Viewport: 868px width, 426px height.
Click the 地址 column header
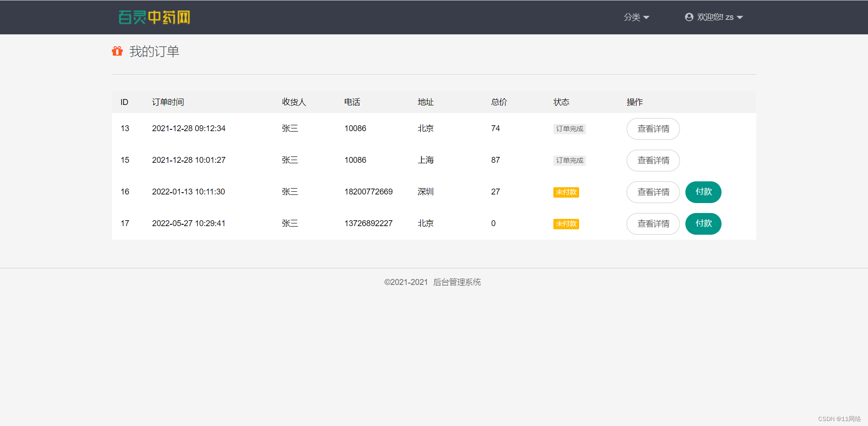click(425, 102)
